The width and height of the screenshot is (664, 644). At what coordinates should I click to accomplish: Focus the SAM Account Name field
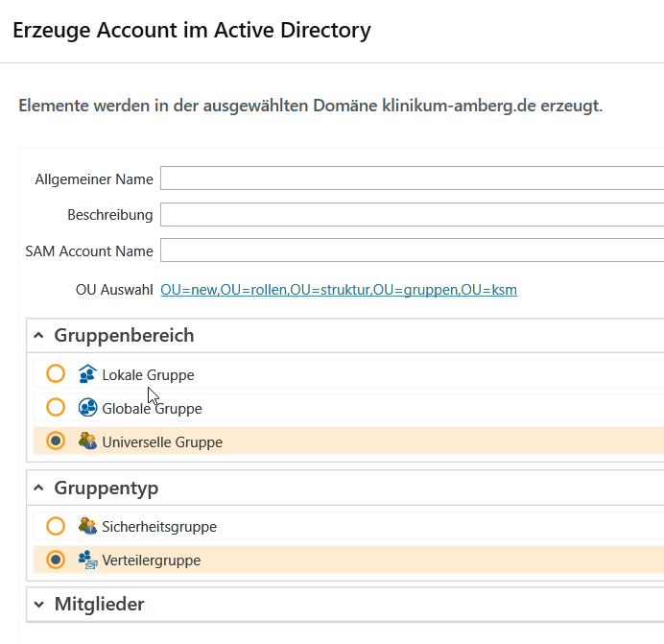[x=412, y=251]
